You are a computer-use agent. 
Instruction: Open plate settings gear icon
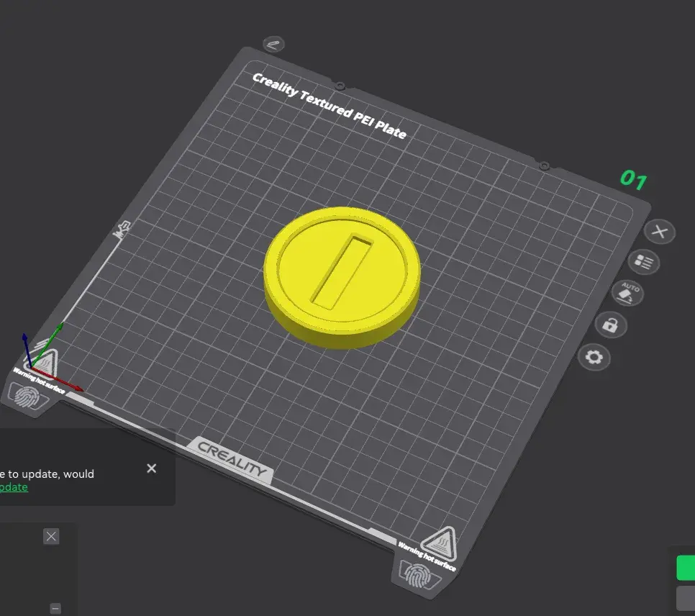pos(594,357)
